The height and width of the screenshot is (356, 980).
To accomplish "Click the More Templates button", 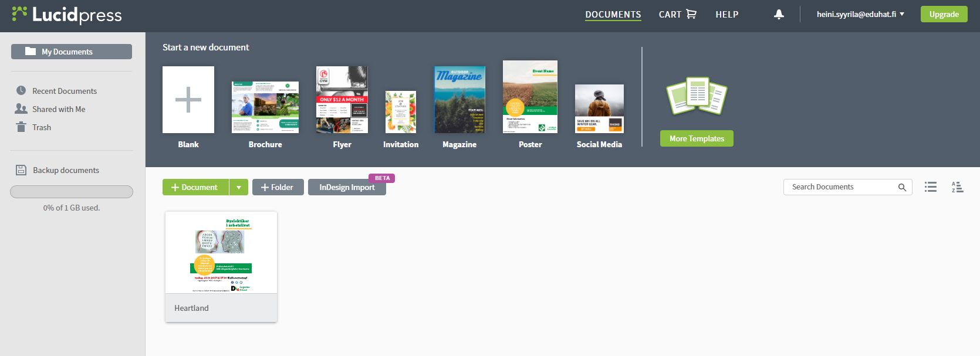I will [697, 139].
